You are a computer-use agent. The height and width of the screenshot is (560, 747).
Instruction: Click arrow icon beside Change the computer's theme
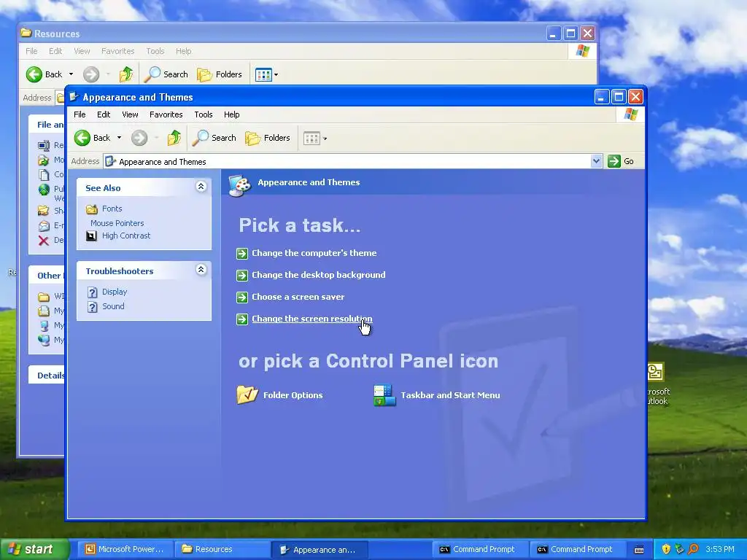coord(242,254)
